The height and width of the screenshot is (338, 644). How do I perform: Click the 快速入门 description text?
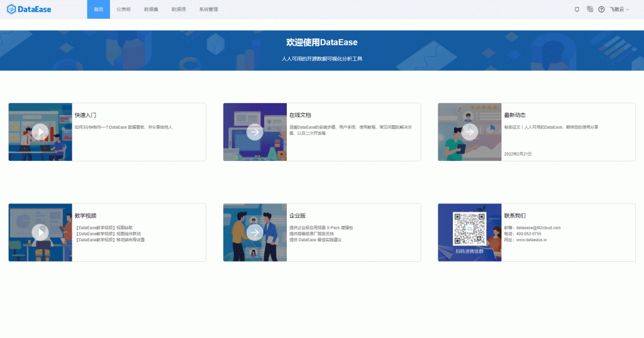tap(124, 127)
